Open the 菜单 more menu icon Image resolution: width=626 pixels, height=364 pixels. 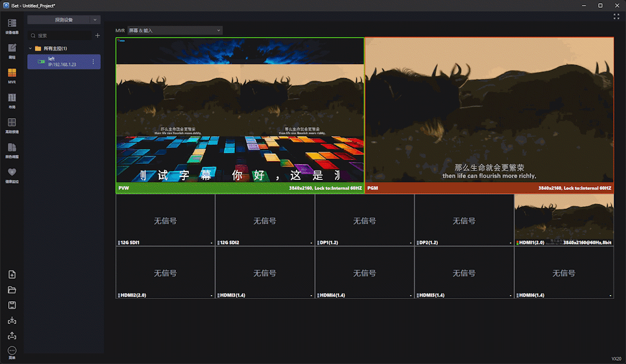[12, 353]
